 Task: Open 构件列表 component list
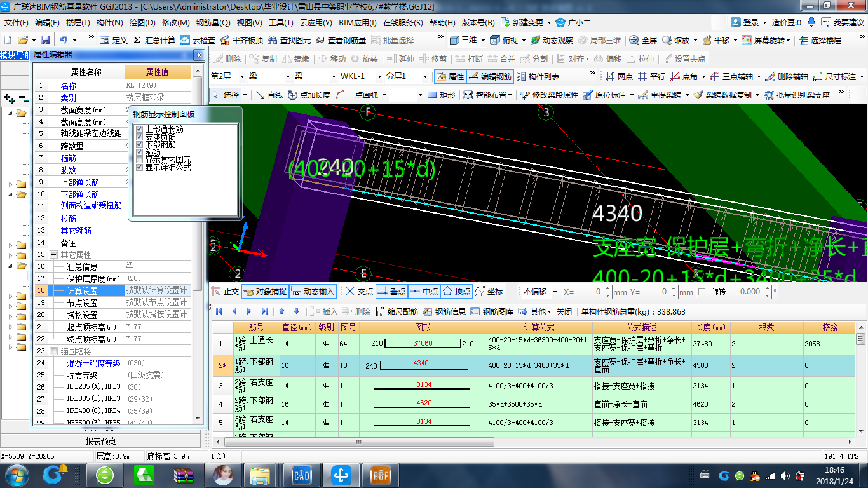(538, 76)
